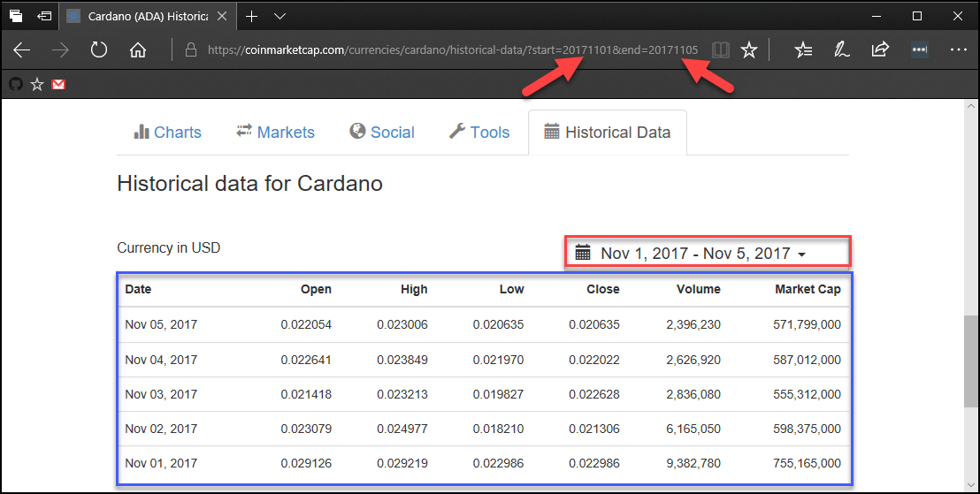The image size is (980, 494).
Task: Click the Close column header
Action: tap(603, 289)
